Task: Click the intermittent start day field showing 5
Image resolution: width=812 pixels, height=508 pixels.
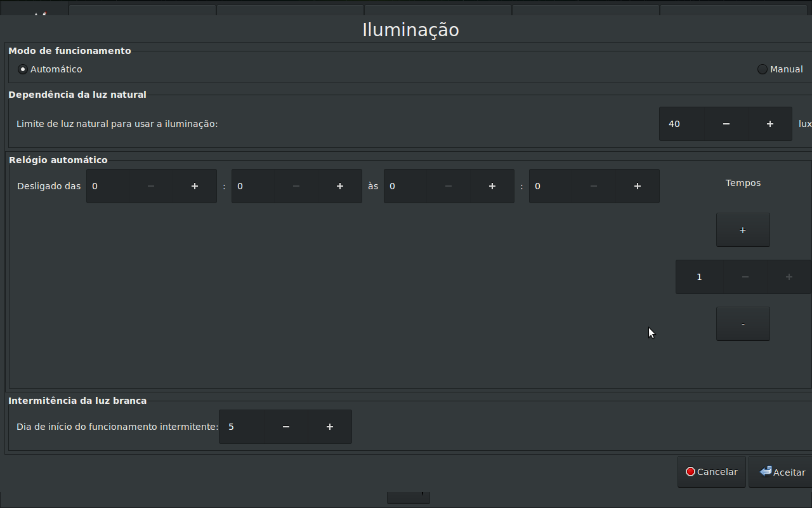Action: coord(242,427)
